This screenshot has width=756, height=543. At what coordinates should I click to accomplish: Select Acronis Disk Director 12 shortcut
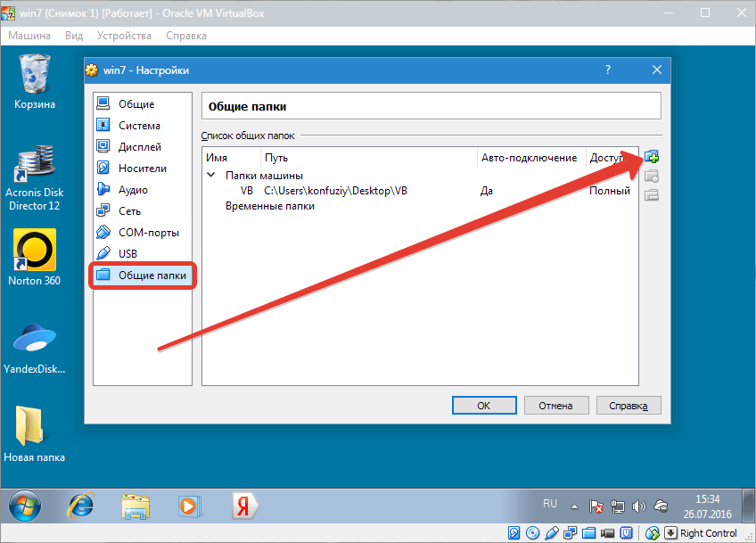pos(34,177)
